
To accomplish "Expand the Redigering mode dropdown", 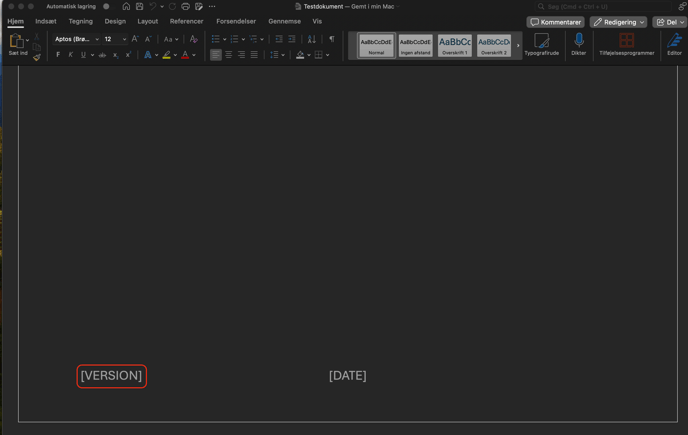I will tap(618, 21).
